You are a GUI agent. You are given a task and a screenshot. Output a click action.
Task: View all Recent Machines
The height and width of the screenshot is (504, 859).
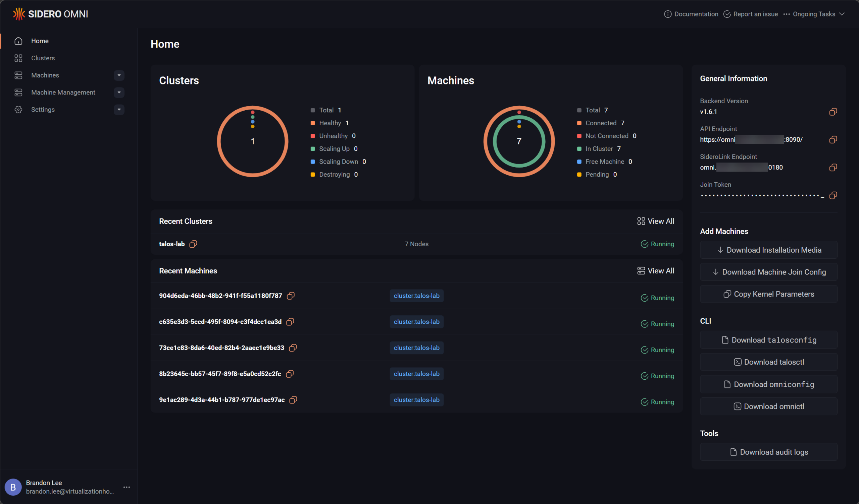point(656,271)
